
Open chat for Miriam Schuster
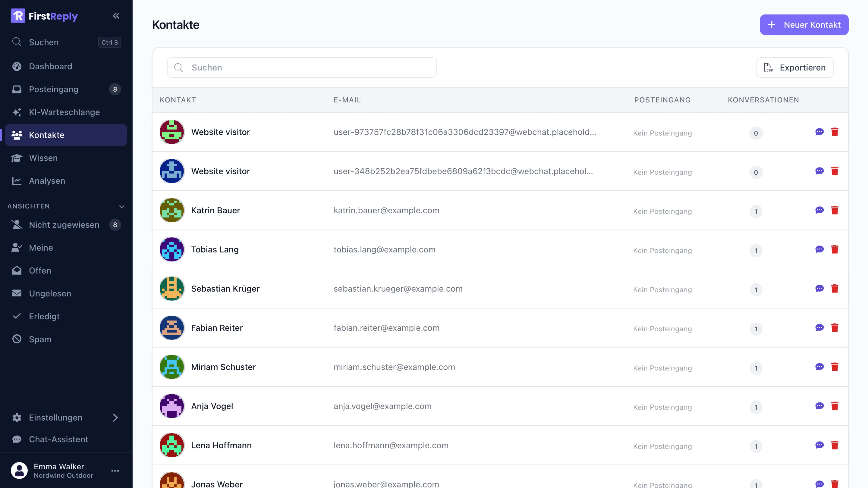pos(819,367)
